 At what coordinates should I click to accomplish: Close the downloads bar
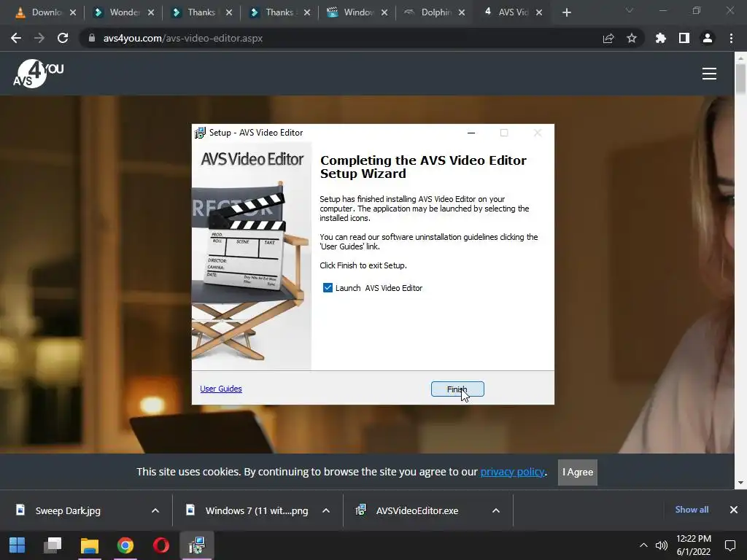click(734, 510)
